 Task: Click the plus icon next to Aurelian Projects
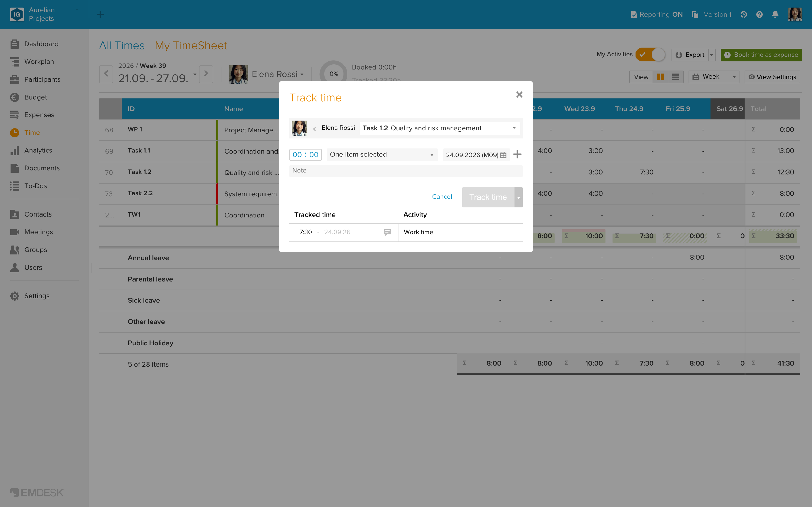click(x=100, y=14)
